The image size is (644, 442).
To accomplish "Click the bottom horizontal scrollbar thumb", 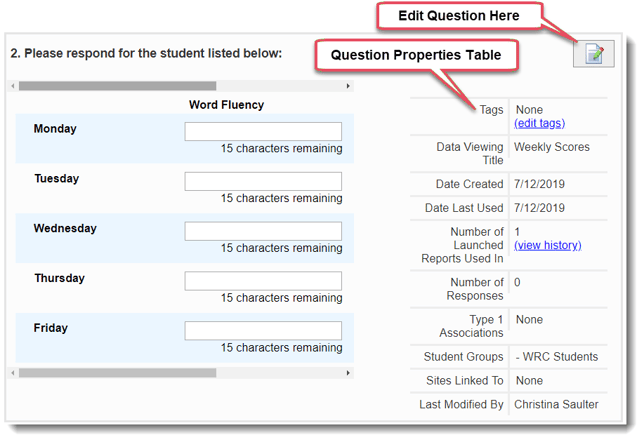I will pos(118,373).
